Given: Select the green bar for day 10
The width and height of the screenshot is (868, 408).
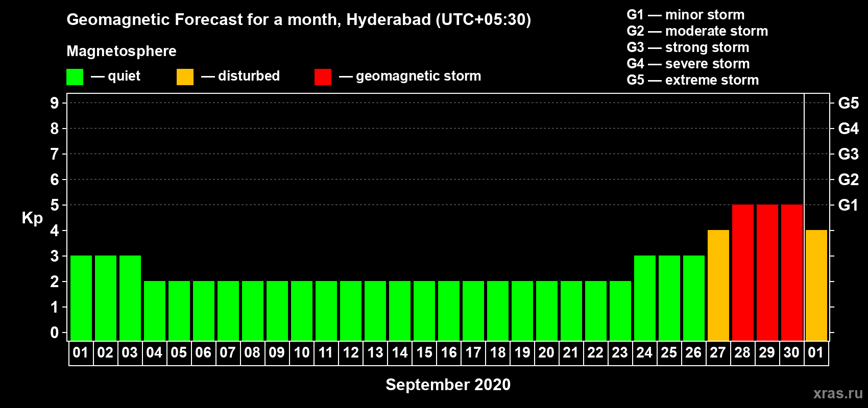Looking at the screenshot, I should coord(302,311).
